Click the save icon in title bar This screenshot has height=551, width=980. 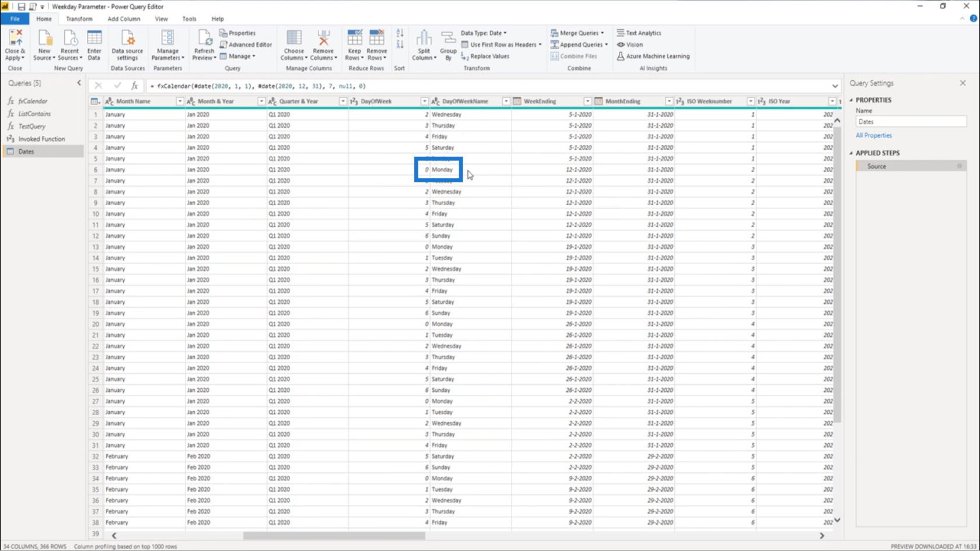(21, 6)
